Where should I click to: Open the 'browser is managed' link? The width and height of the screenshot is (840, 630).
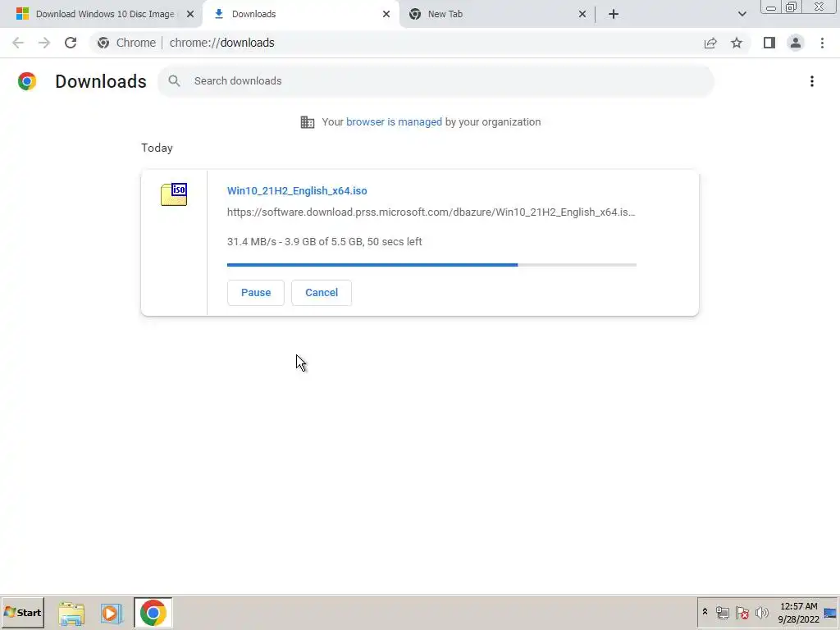pyautogui.click(x=394, y=122)
